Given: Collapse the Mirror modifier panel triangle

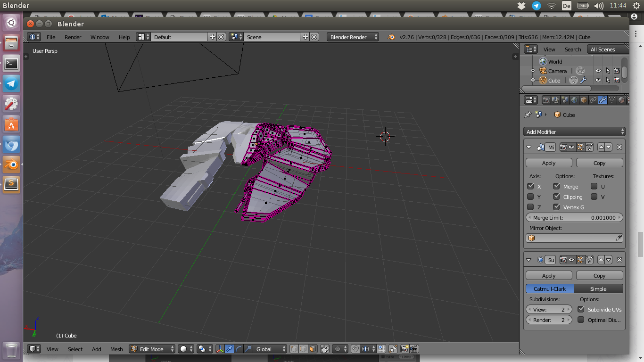Looking at the screenshot, I should click(x=528, y=147).
